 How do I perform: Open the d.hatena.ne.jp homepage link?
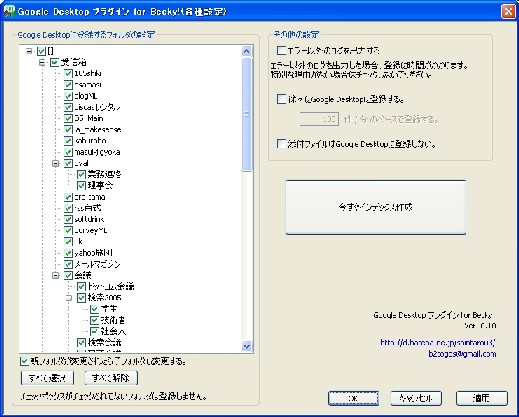[x=438, y=343]
